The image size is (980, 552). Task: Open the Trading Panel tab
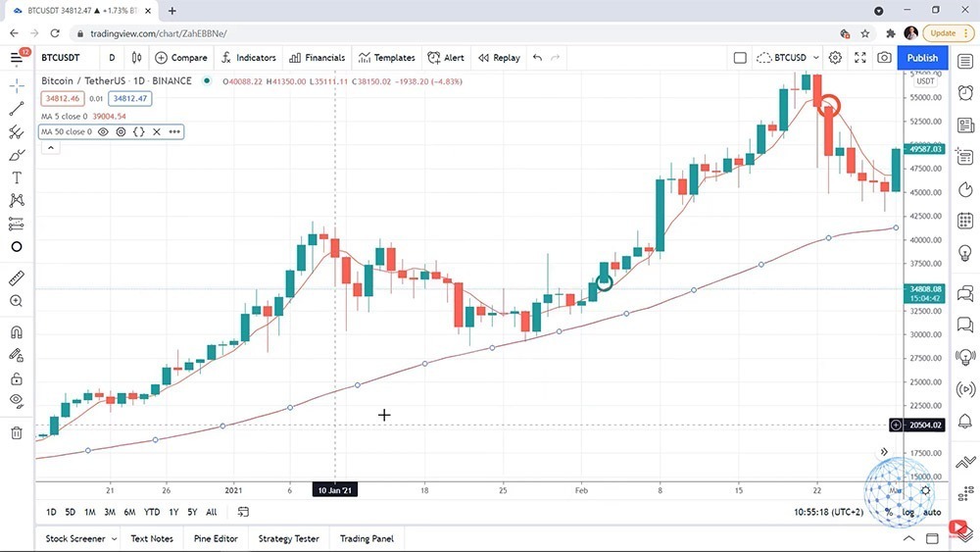[x=367, y=538]
